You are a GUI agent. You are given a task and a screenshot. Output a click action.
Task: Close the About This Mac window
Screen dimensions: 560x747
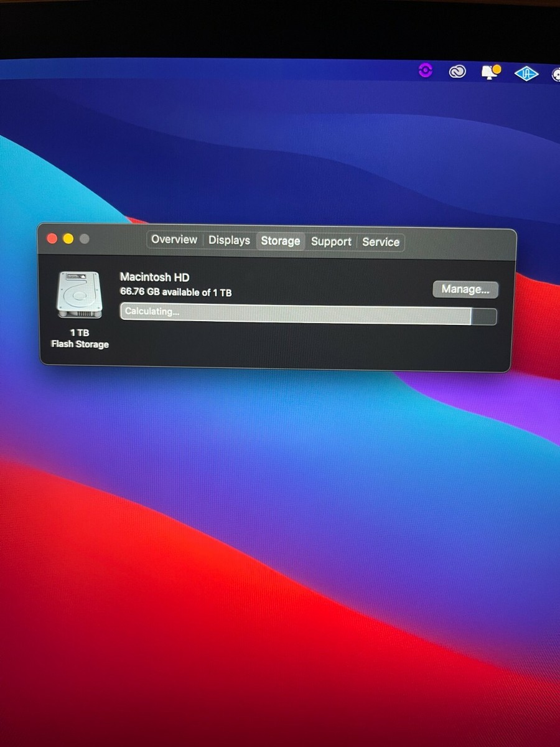(52, 238)
